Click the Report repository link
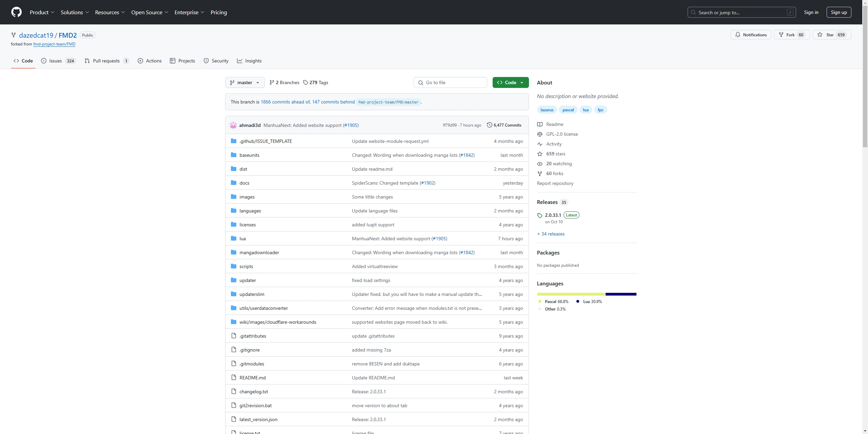The height and width of the screenshot is (434, 868). point(555,183)
